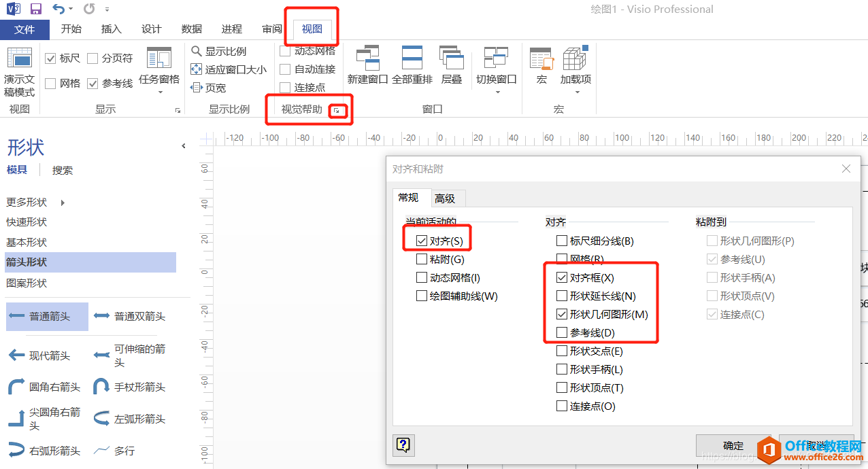The image size is (868, 469).
Task: Switch to the Home (开始) tab
Action: click(71, 29)
